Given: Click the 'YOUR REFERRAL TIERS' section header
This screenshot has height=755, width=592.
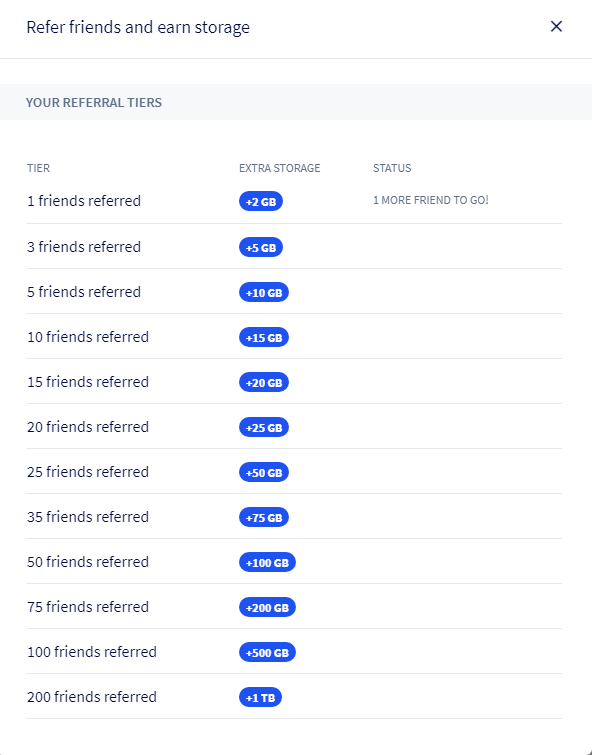Looking at the screenshot, I should point(94,103).
